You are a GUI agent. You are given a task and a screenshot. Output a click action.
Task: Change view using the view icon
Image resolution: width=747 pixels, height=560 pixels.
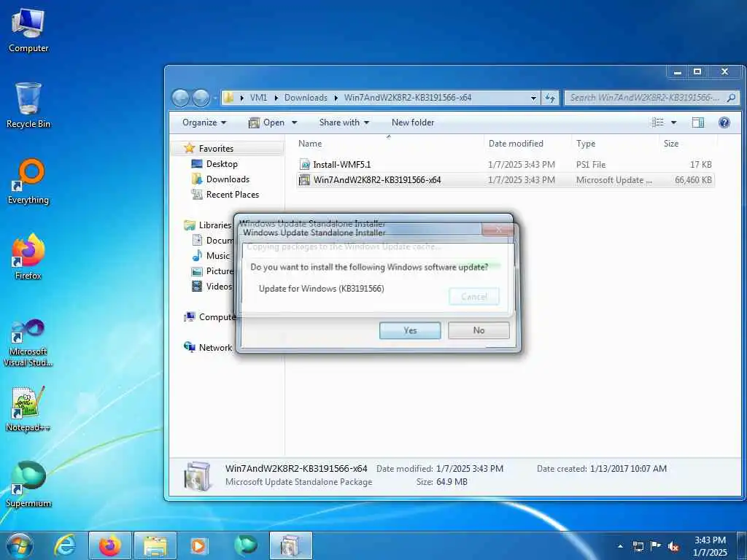pyautogui.click(x=658, y=122)
